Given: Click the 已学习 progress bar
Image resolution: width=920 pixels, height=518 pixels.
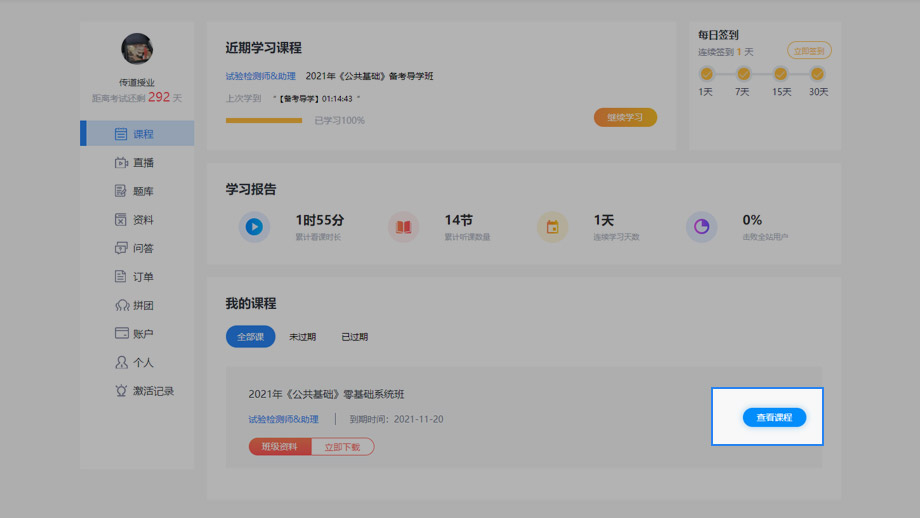Looking at the screenshot, I should pyautogui.click(x=264, y=120).
